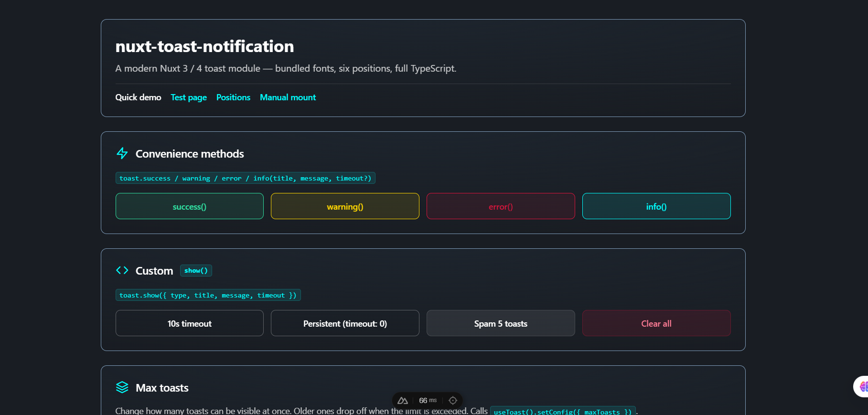Click the code brackets Custom icon
The width and height of the screenshot is (868, 415).
[x=122, y=270]
